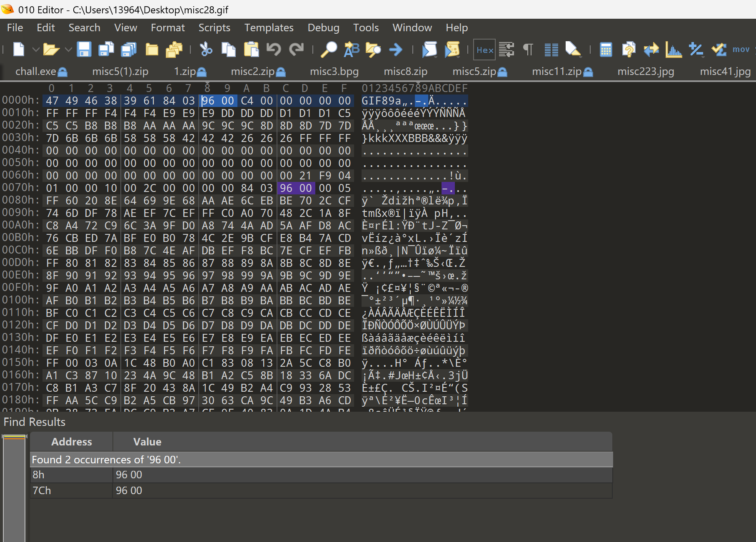Click the purple 96 byte at 007Ch
The width and height of the screenshot is (756, 542).
(x=286, y=188)
